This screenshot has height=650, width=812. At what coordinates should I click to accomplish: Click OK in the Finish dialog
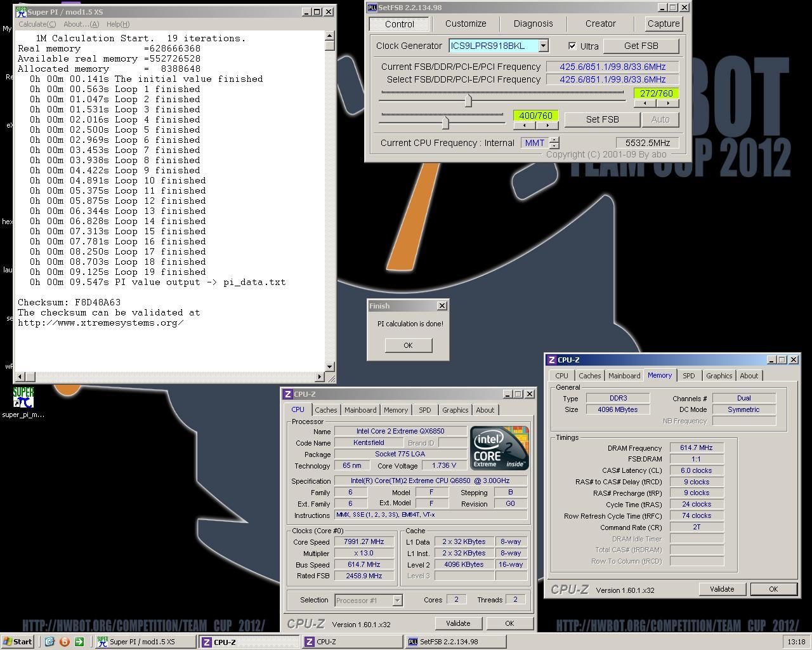pyautogui.click(x=408, y=345)
